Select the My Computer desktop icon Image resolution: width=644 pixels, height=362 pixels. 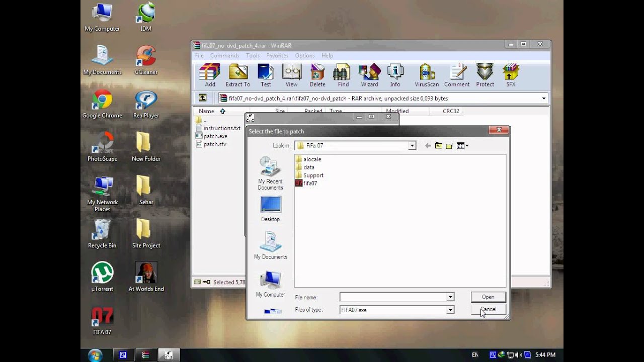tap(102, 18)
